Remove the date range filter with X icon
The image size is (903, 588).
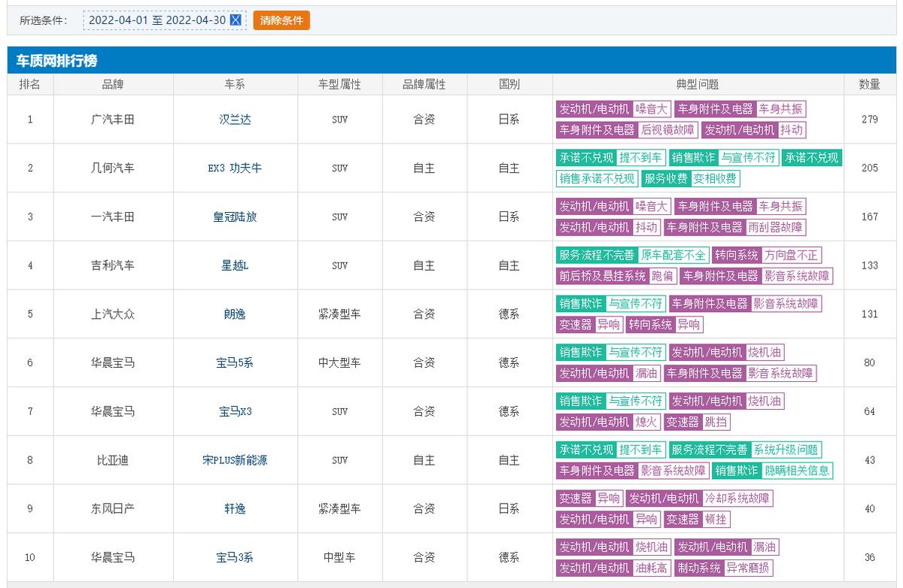tap(236, 20)
